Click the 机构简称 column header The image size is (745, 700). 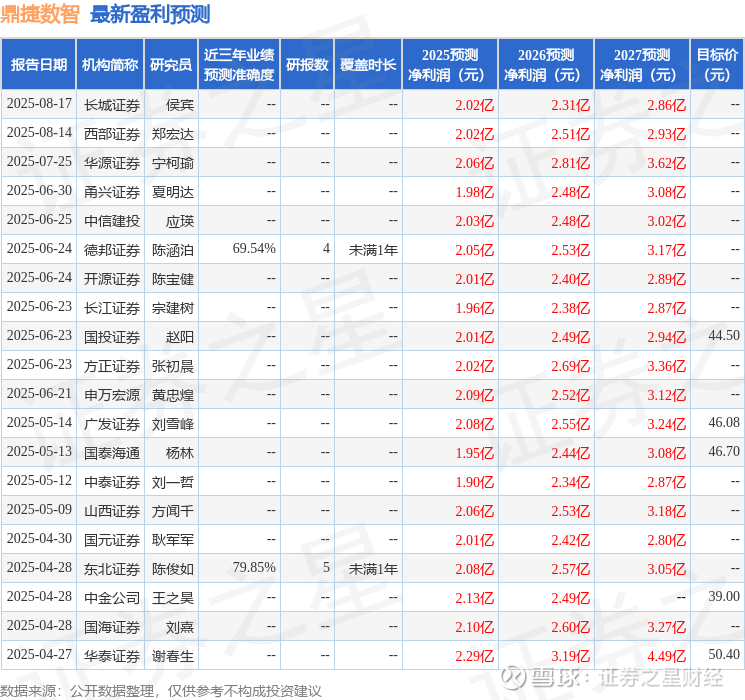click(110, 65)
